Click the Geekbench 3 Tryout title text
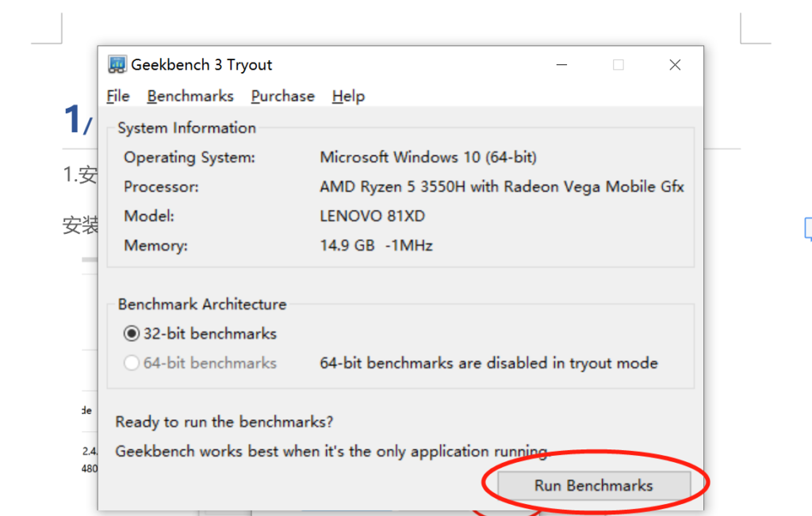812x516 pixels. (x=201, y=65)
